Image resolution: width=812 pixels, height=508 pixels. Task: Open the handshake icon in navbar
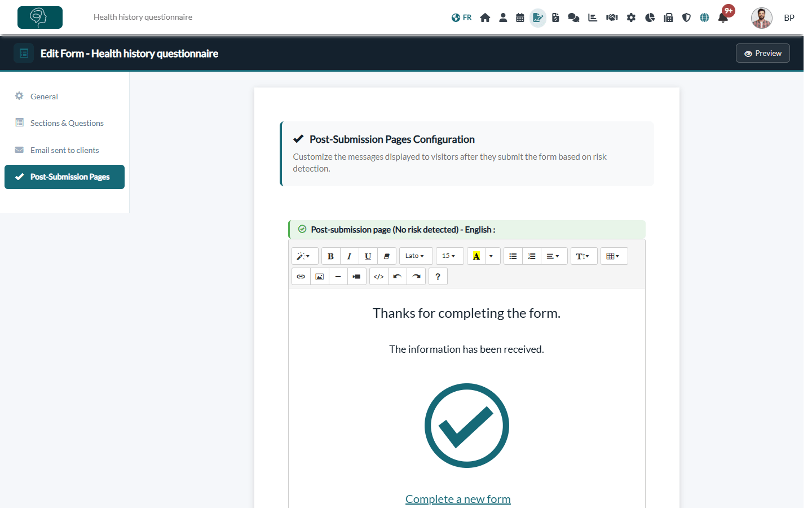(612, 17)
